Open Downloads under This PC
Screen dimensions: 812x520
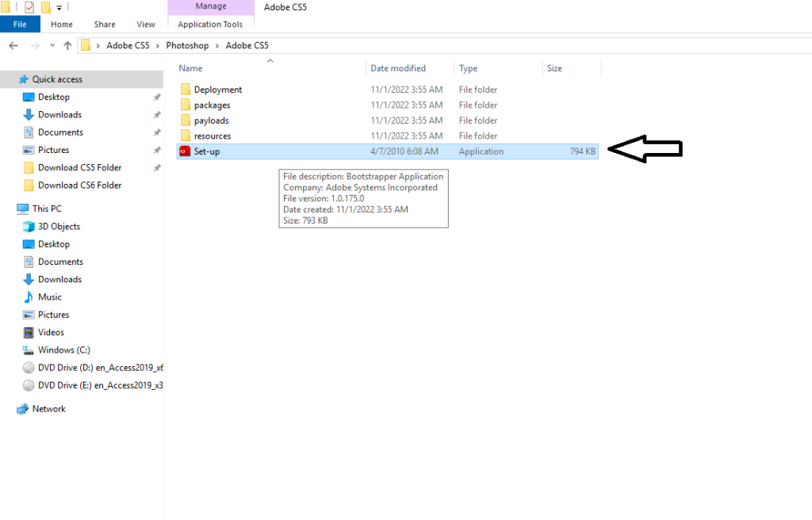(59, 280)
